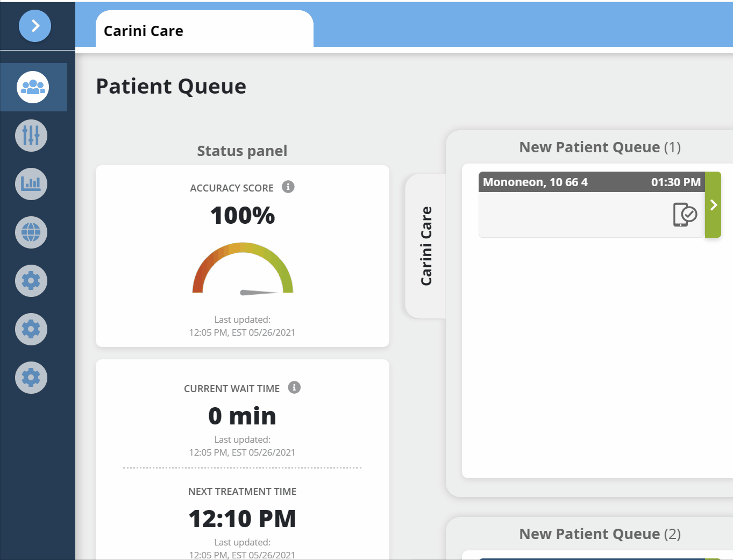Expand the New Patient Queue (2) section
733x560 pixels.
[x=600, y=534]
